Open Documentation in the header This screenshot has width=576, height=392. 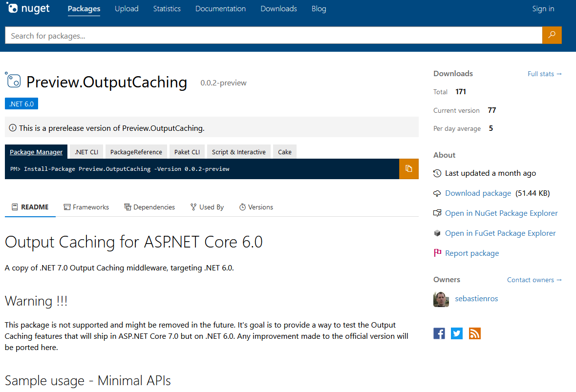coord(220,9)
